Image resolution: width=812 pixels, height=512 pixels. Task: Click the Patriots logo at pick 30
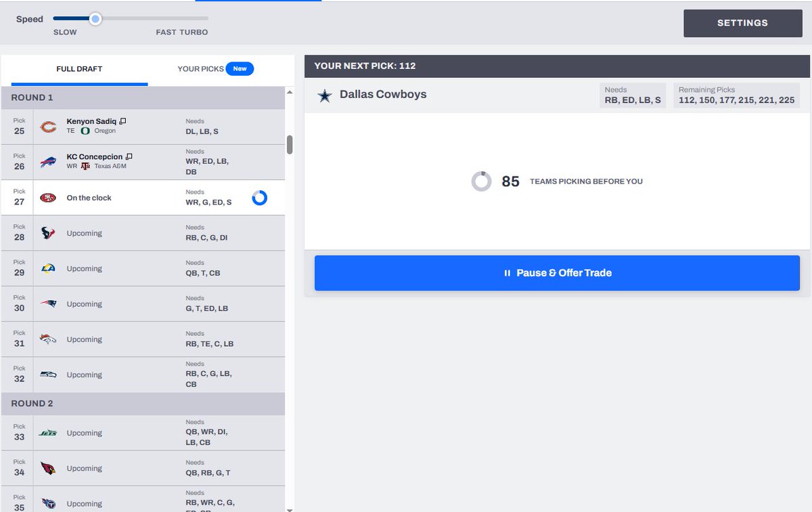tap(48, 304)
